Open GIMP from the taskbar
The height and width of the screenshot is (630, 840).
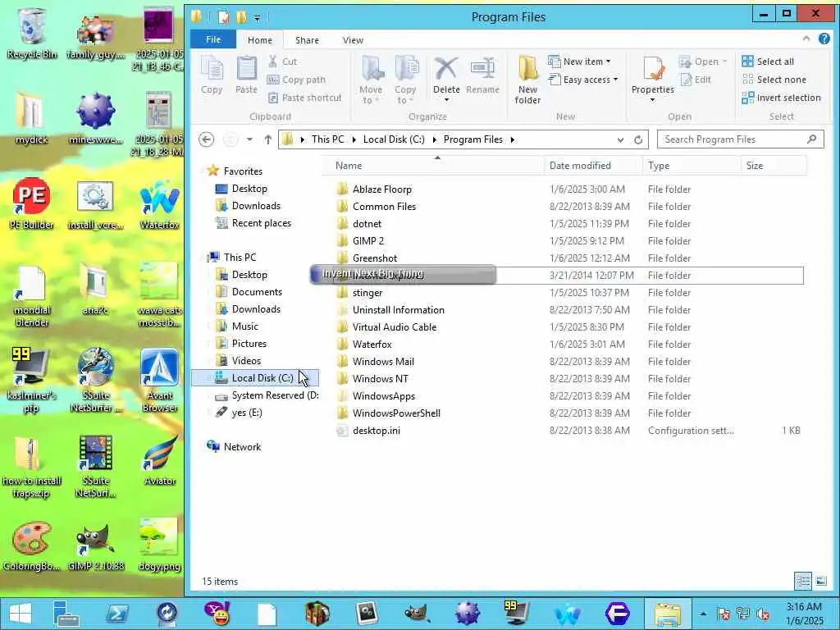417,613
